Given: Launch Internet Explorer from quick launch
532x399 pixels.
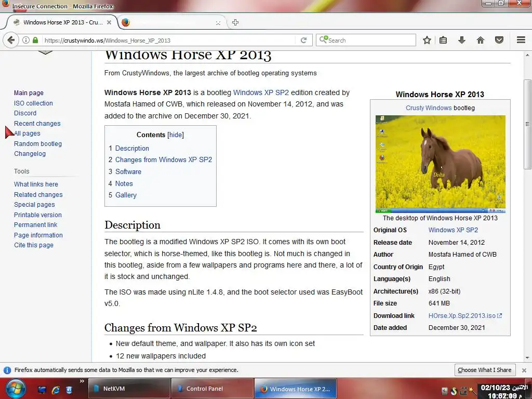Looking at the screenshot, I should point(55,390).
